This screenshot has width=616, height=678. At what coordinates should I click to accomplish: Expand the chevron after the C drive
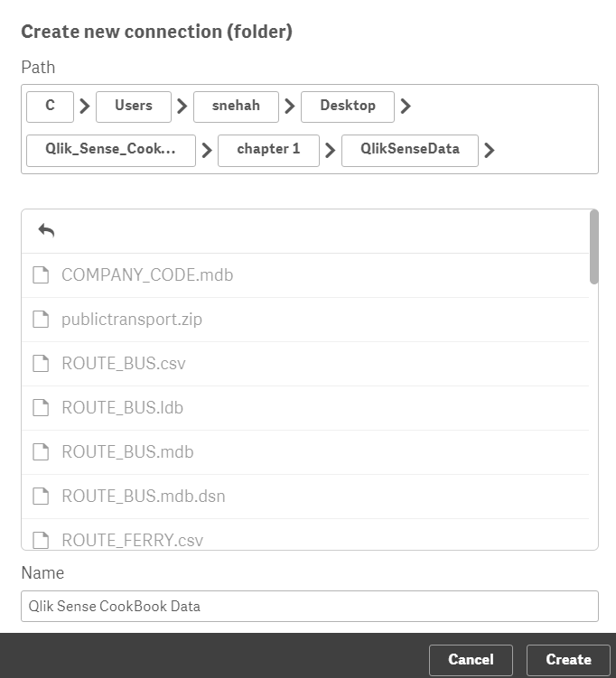click(x=85, y=106)
